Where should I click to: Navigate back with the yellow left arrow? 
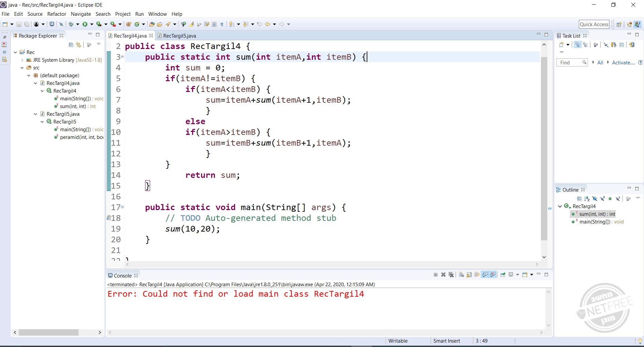pos(268,24)
